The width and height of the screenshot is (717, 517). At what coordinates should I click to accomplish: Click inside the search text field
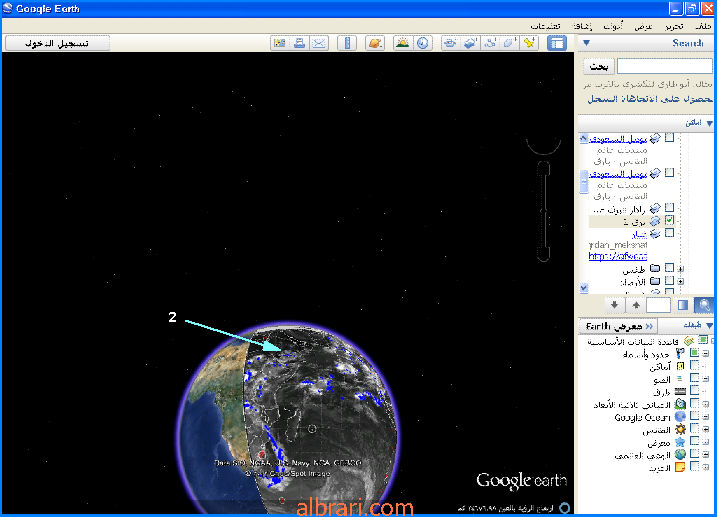tap(665, 67)
